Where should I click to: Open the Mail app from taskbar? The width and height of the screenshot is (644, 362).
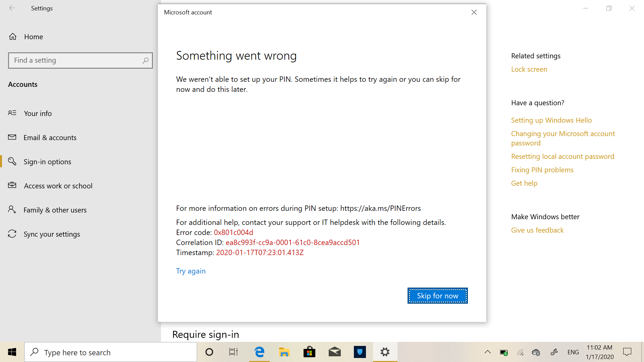(x=334, y=352)
